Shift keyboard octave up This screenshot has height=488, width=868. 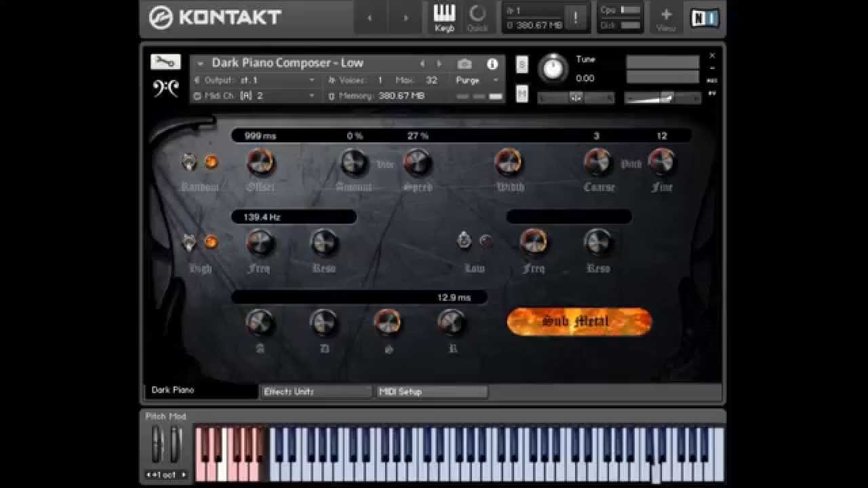pos(183,474)
